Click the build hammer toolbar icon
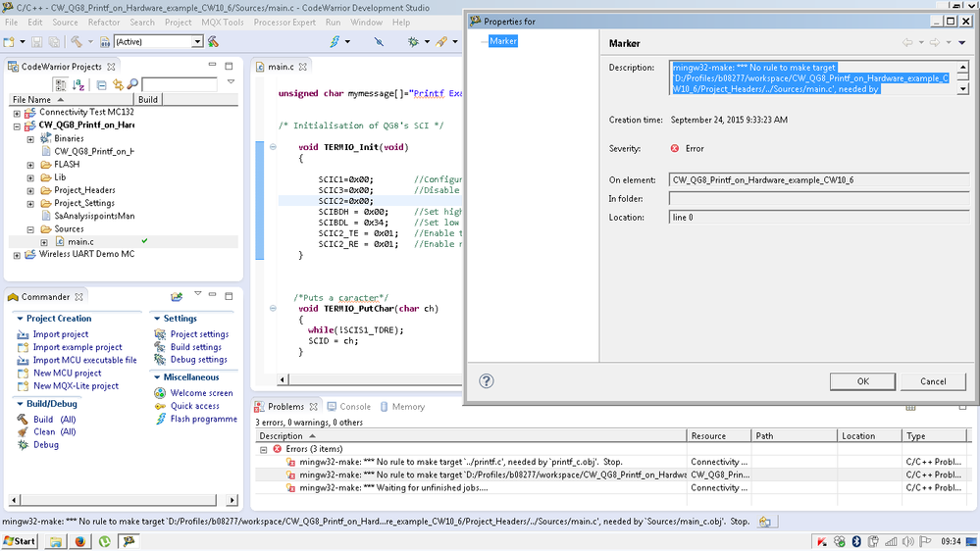980x551 pixels. click(77, 42)
